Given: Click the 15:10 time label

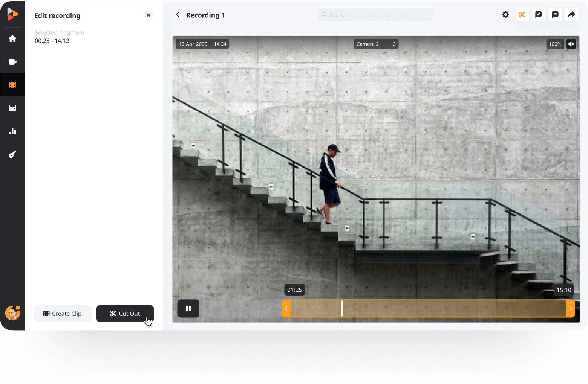Looking at the screenshot, I should click(x=564, y=290).
